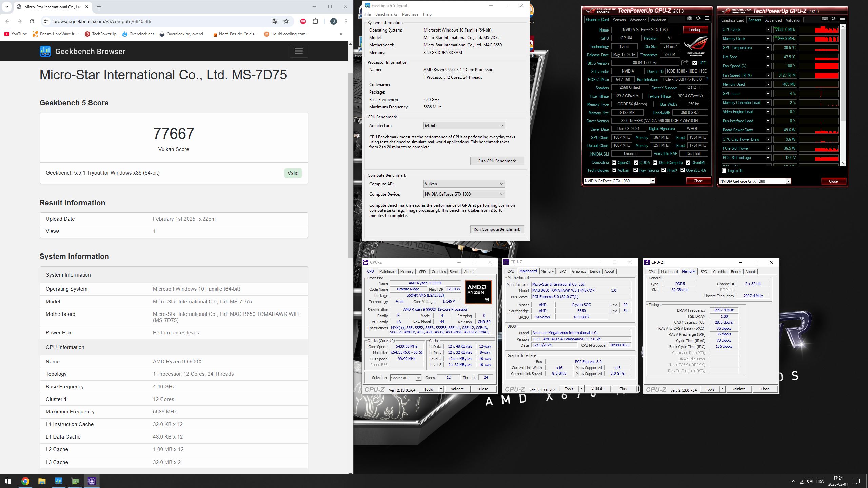Click GPU-Z screenshot camera icon in left window
868x488 pixels.
click(x=689, y=18)
